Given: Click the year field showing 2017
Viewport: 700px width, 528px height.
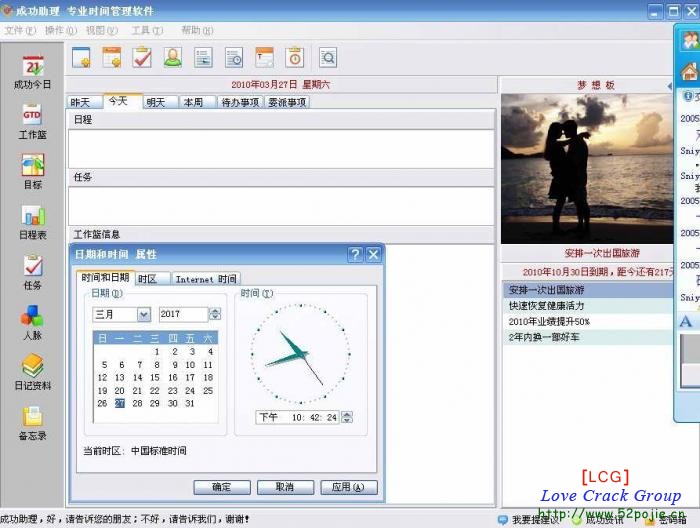Looking at the screenshot, I should point(183,314).
